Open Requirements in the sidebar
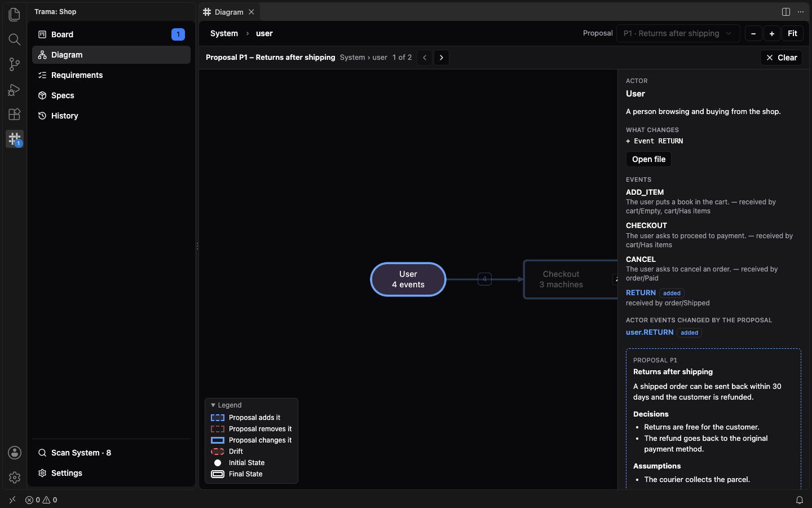Screen dimensions: 812x508 coord(112,75)
